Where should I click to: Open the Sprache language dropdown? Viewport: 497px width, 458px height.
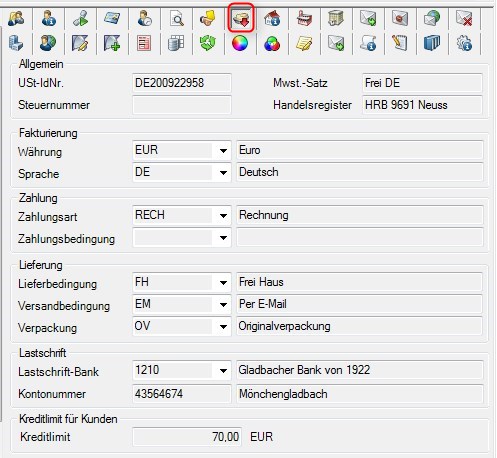pos(223,173)
